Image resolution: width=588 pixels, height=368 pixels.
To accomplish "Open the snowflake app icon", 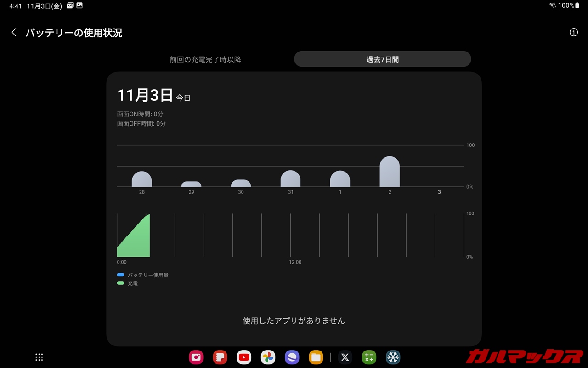I will (393, 357).
